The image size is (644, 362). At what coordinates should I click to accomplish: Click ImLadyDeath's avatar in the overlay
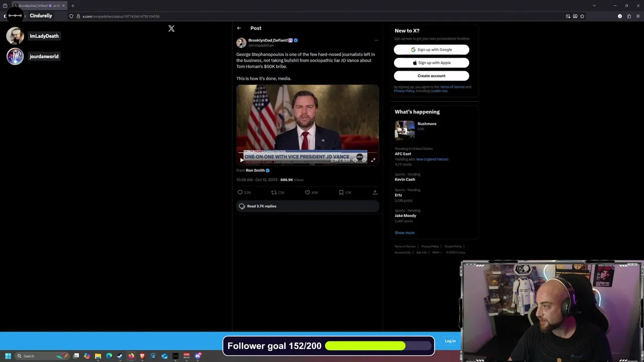point(15,36)
